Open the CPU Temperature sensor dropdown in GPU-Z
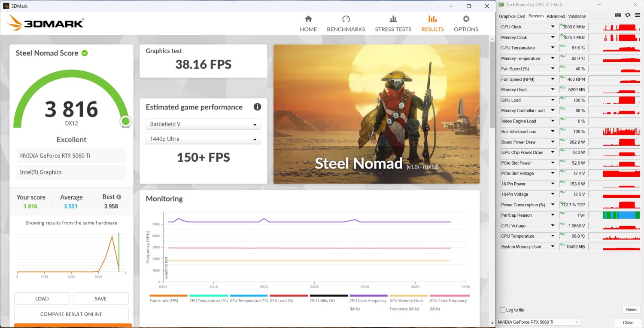 point(553,236)
